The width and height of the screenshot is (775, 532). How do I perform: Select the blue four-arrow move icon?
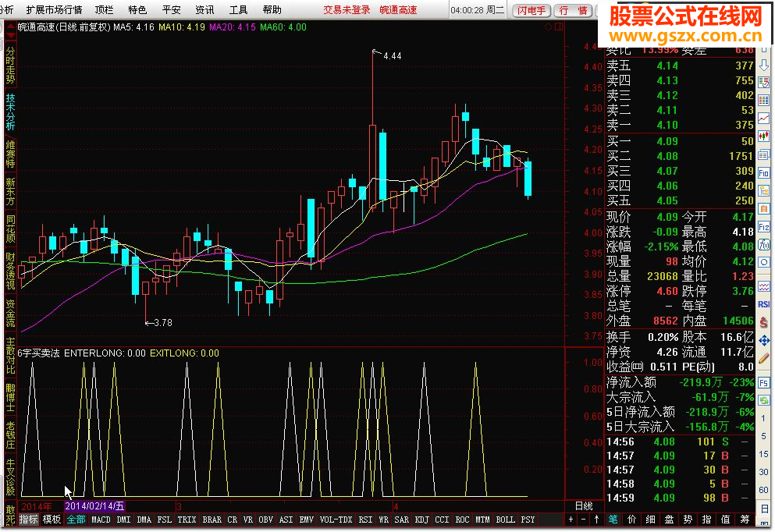pyautogui.click(x=764, y=340)
